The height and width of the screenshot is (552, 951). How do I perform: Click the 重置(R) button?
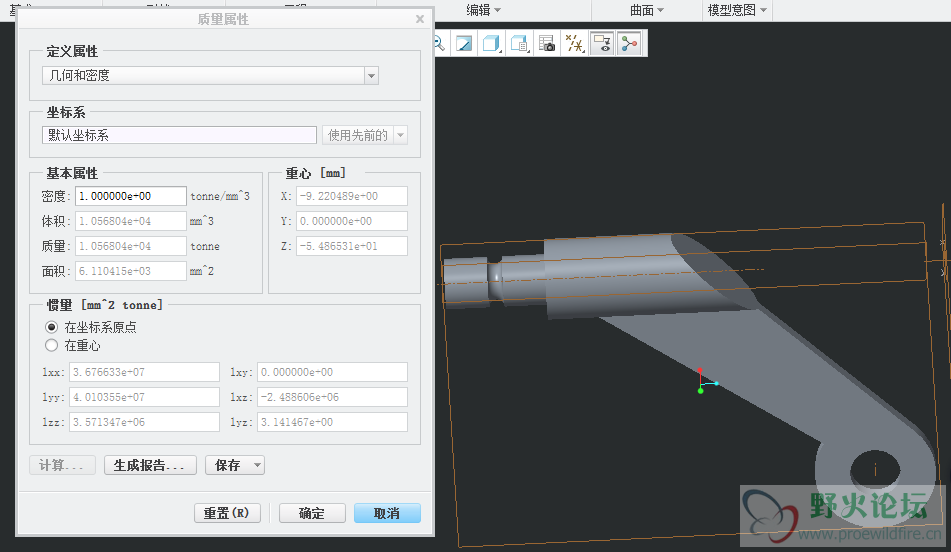pos(227,513)
